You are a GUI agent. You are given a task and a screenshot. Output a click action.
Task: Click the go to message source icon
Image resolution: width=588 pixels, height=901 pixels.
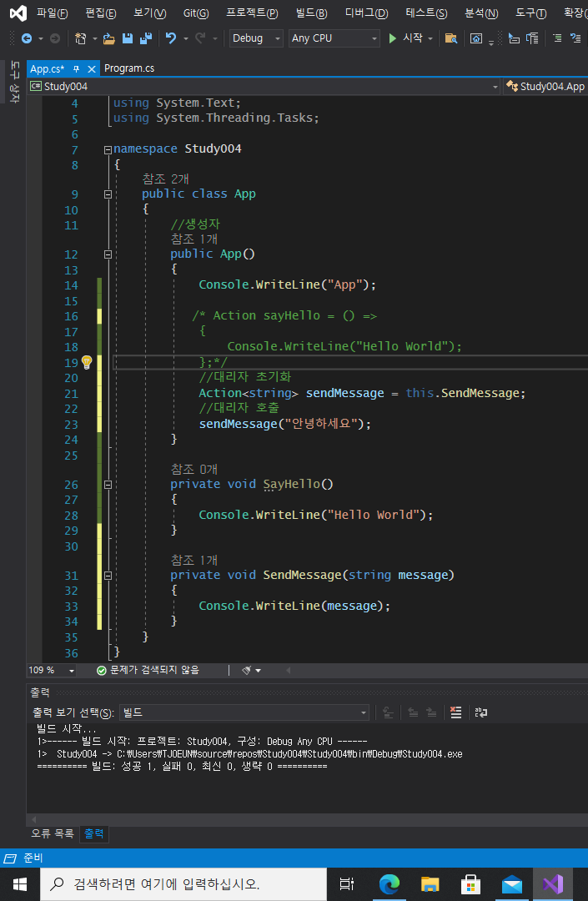point(388,712)
